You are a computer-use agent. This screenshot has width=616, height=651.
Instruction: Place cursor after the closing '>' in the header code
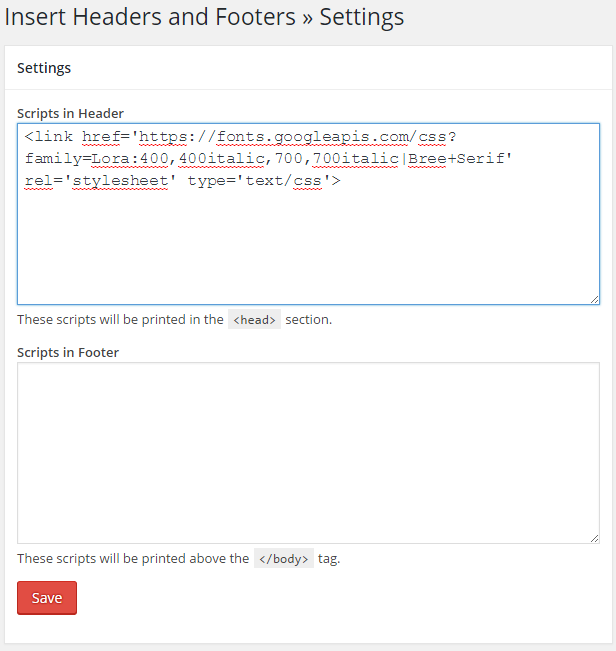(342, 181)
